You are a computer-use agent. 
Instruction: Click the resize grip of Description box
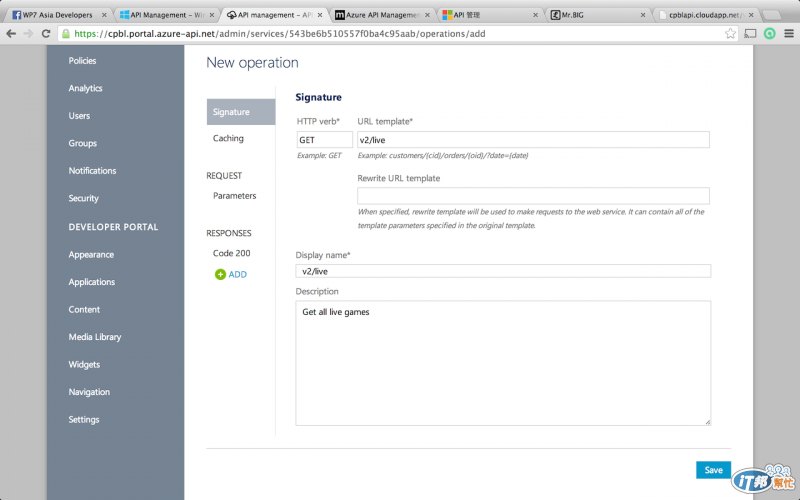tap(708, 422)
